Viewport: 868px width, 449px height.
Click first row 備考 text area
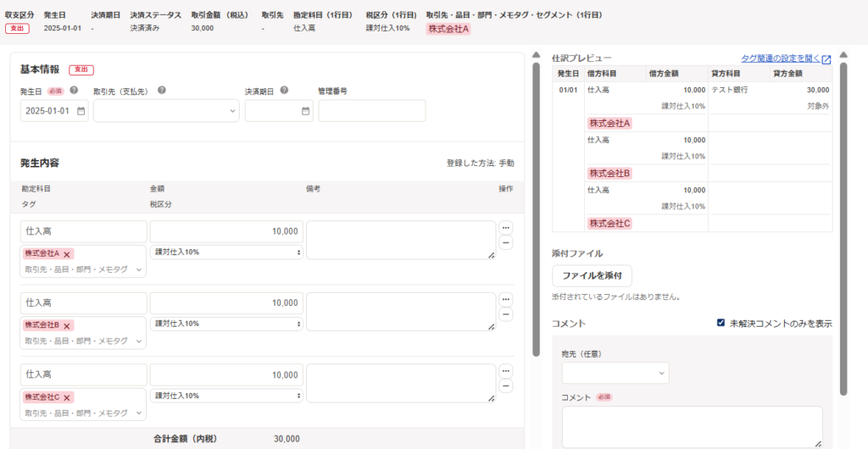pos(400,241)
